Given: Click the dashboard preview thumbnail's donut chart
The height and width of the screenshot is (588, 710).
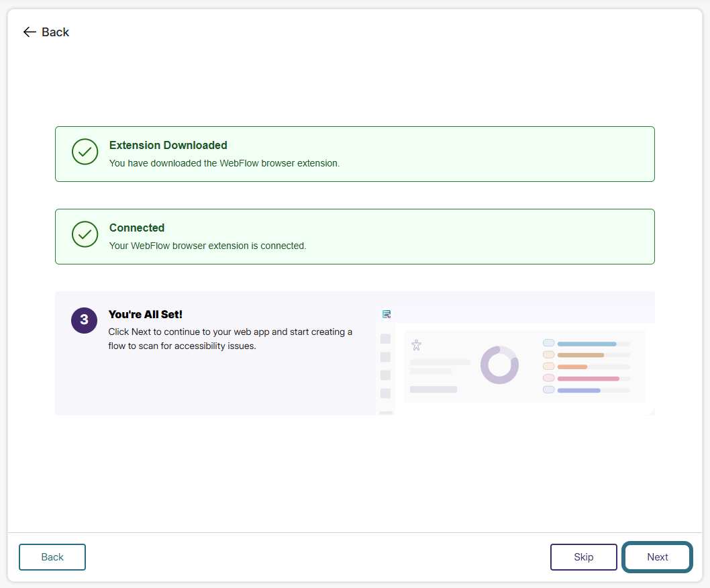Looking at the screenshot, I should coord(499,365).
